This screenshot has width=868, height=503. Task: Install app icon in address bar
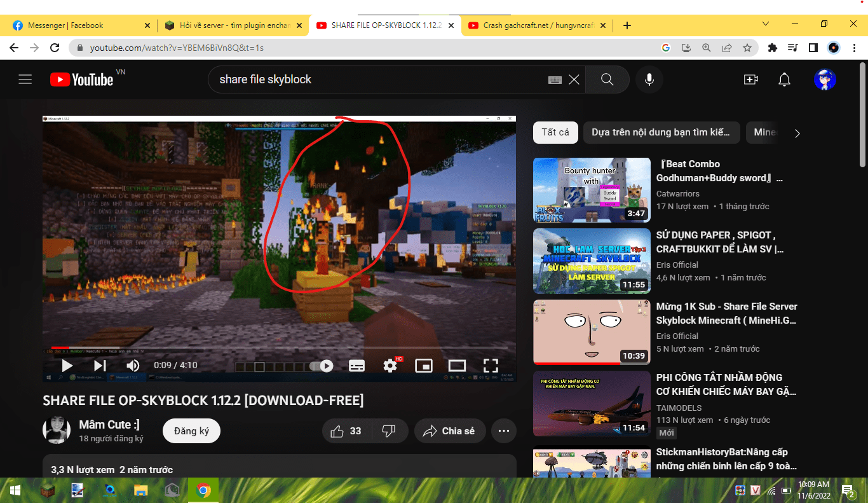point(686,48)
